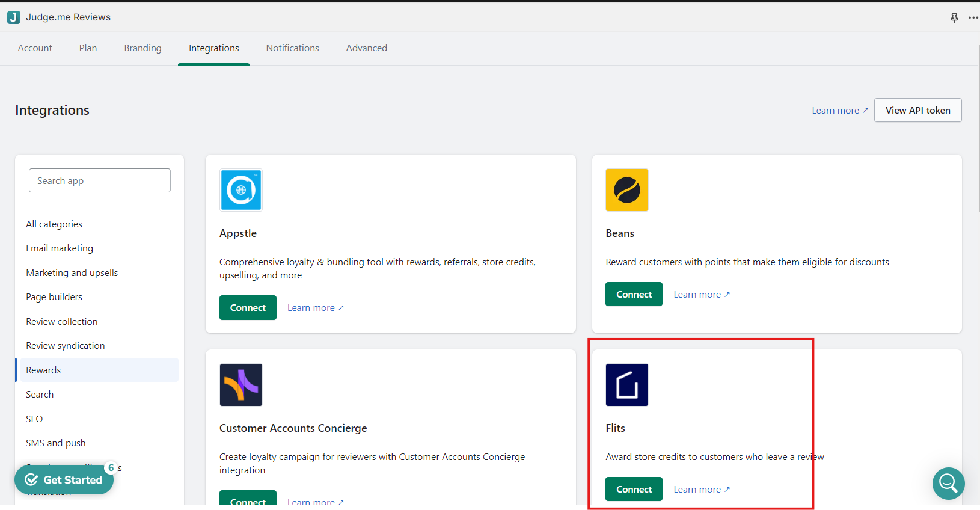This screenshot has width=980, height=510.
Task: Select the Integrations tab
Action: (213, 48)
